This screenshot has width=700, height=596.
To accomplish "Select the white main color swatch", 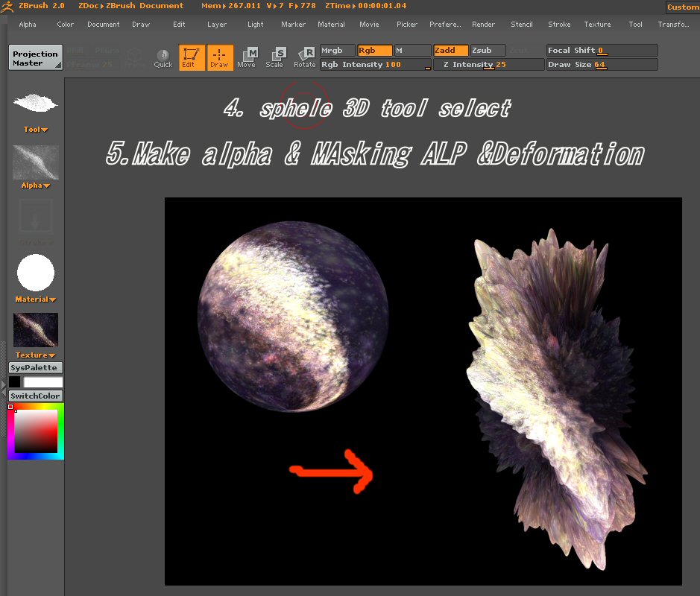I will 42,382.
